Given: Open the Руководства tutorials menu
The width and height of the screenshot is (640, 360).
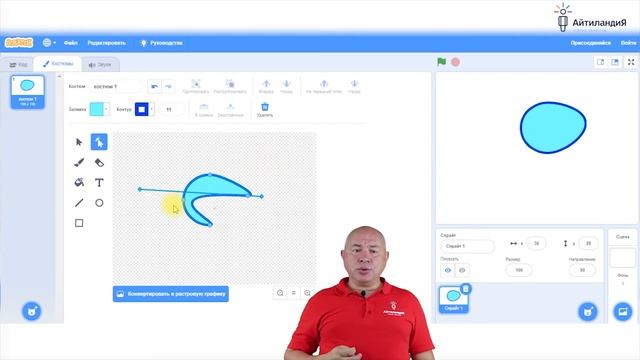Looking at the screenshot, I should point(161,43).
